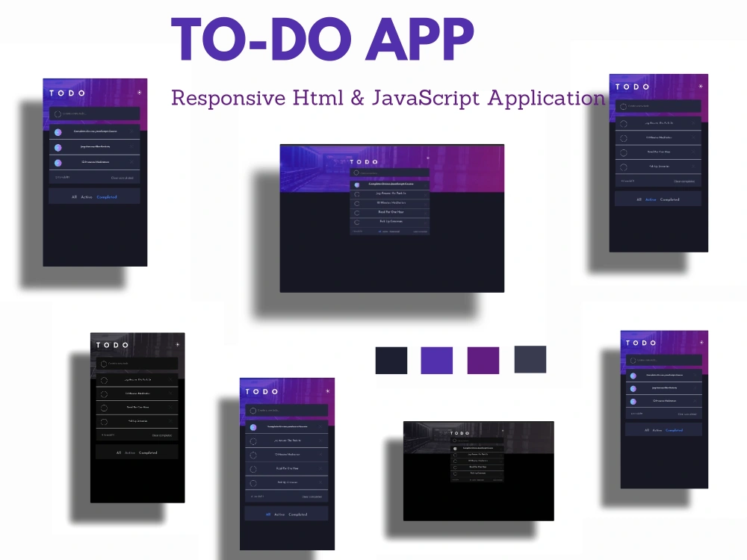Delete 'Jog Around The Park' in grayscale phone mockup
Image resolution: width=747 pixels, height=560 pixels.
(170, 380)
